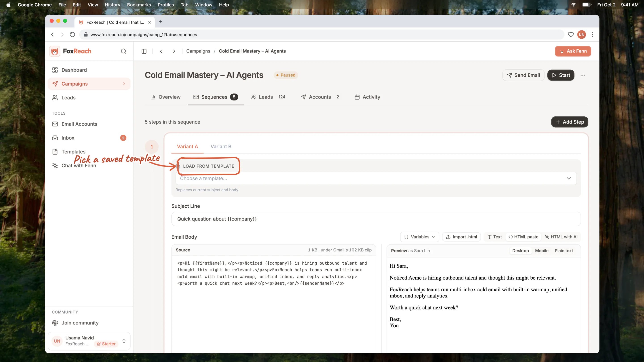Click the Add Step button
The height and width of the screenshot is (362, 644).
(x=570, y=122)
